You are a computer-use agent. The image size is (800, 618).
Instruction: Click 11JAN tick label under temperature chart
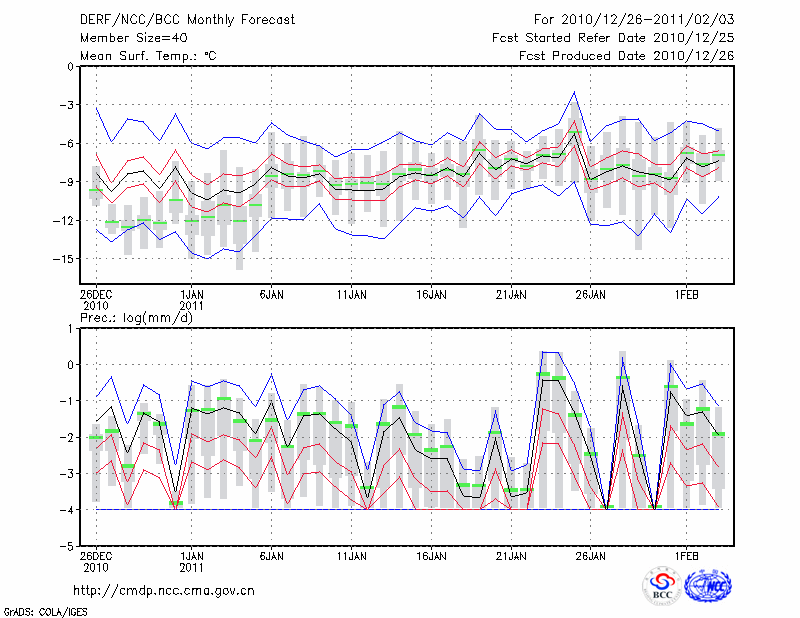tap(351, 296)
